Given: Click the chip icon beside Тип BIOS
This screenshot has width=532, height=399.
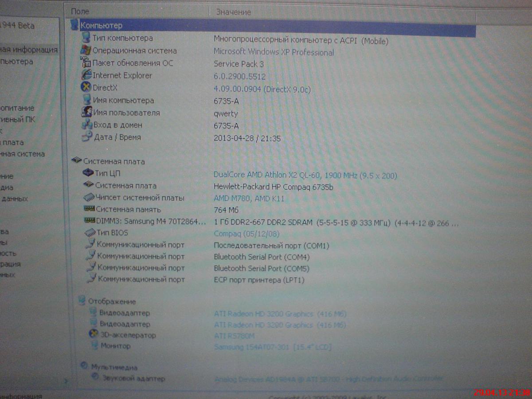Looking at the screenshot, I should [x=90, y=233].
